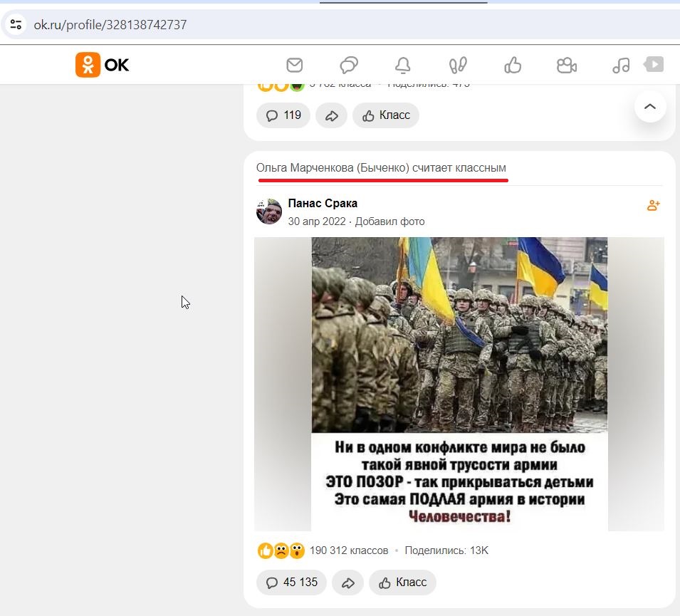Screen dimensions: 680x616
Task: Click the scroll-to-top arrow button
Action: coord(650,107)
